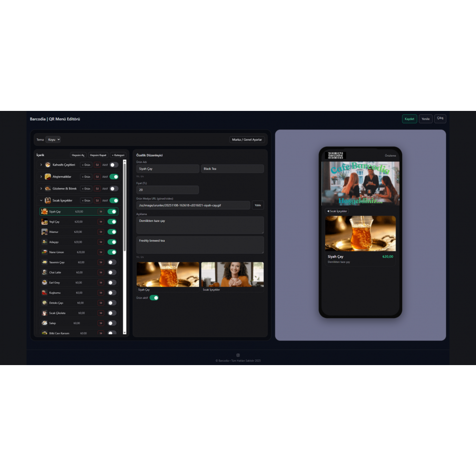Expand the Gözleme & Börek category

41,188
